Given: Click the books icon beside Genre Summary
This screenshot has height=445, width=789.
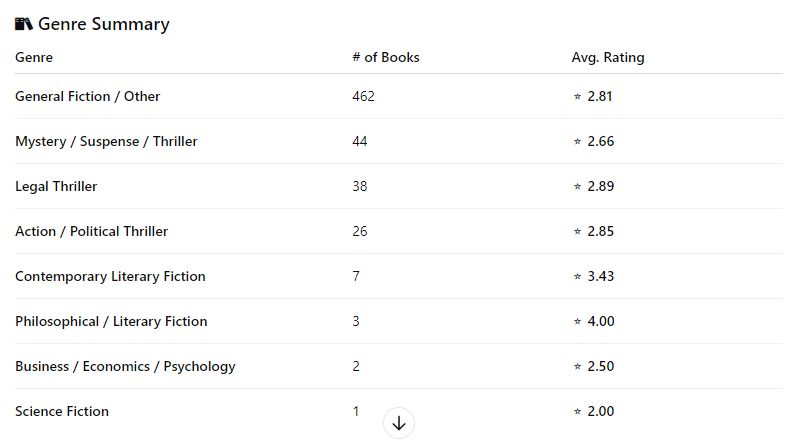Looking at the screenshot, I should (24, 24).
